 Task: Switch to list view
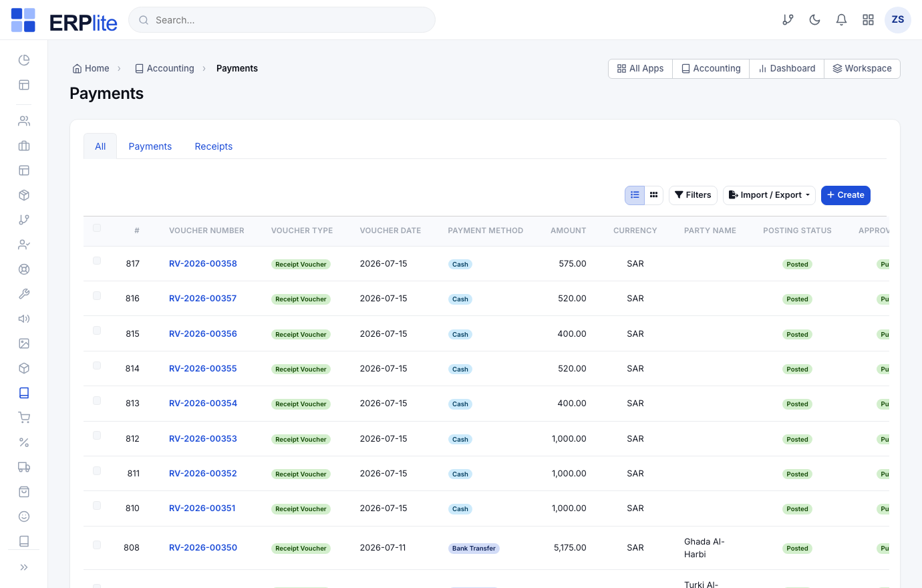635,195
